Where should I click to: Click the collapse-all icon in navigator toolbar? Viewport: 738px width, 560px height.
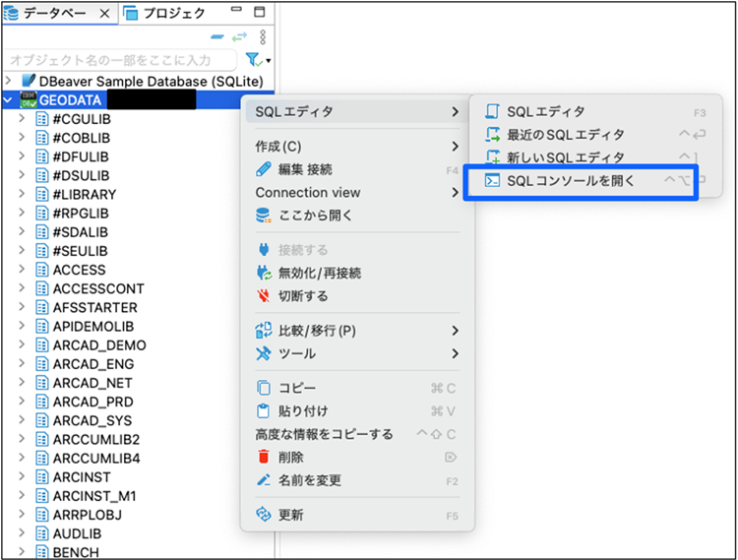(x=218, y=36)
